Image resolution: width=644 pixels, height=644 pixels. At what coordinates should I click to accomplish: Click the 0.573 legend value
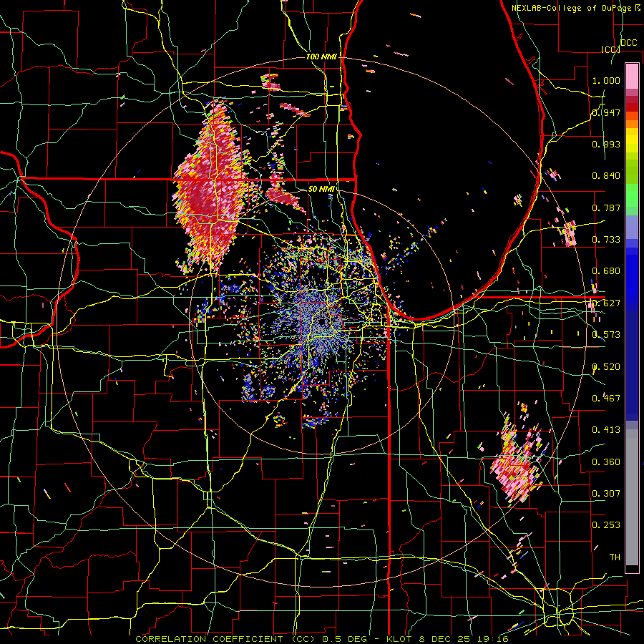(606, 335)
